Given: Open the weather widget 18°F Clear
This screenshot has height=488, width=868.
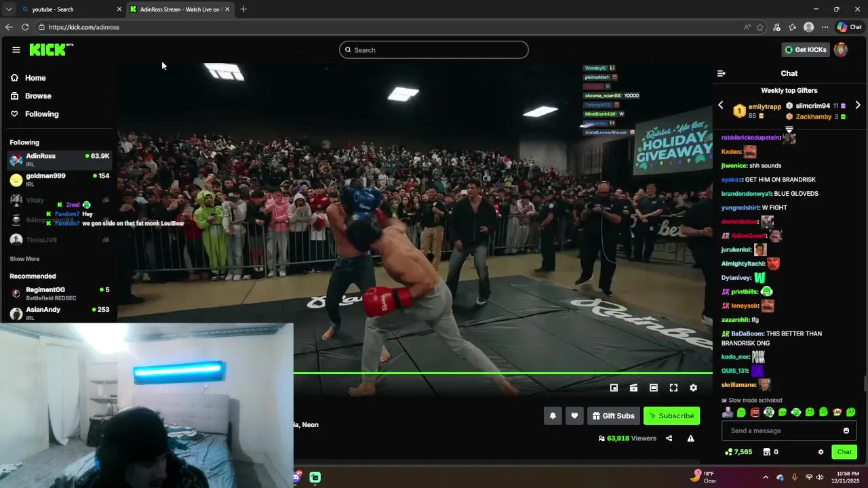Looking at the screenshot, I should 703,477.
